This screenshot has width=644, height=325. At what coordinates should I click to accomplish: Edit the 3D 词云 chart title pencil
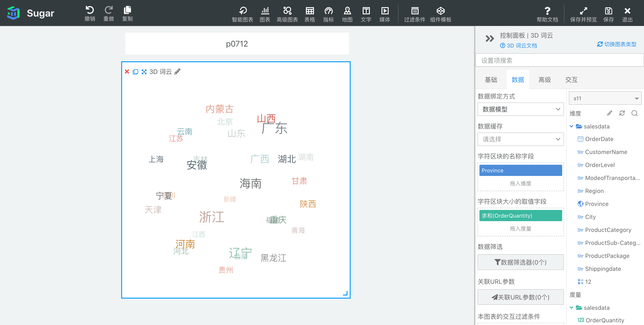(177, 72)
